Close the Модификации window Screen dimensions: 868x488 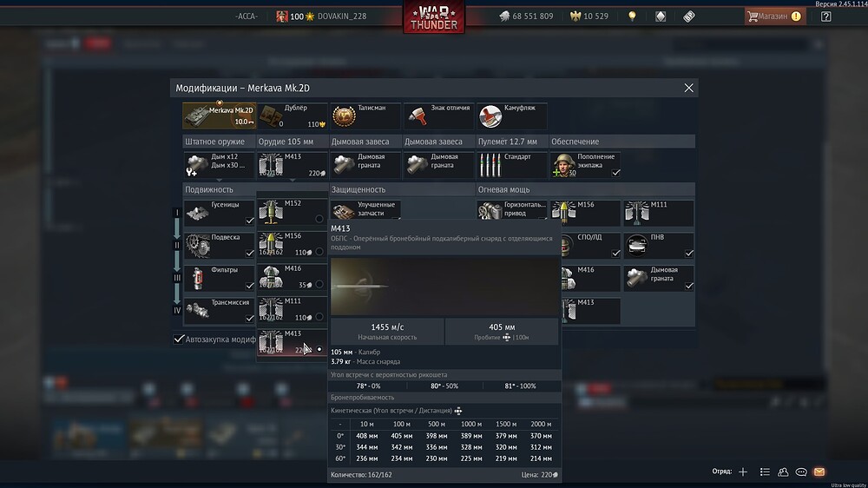coord(688,88)
